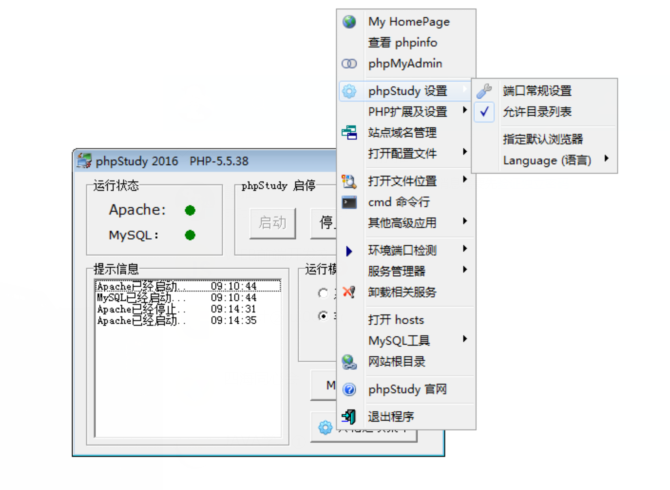The height and width of the screenshot is (490, 670).
Task: Expand the 服务管理器 submenu arrow
Action: click(465, 270)
